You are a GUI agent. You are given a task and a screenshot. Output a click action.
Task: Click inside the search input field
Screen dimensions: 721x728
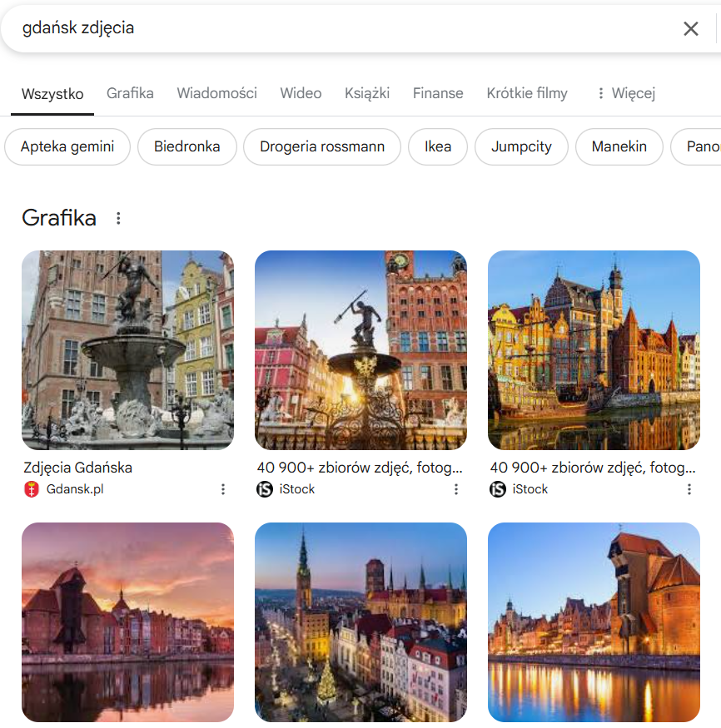pos(250,28)
